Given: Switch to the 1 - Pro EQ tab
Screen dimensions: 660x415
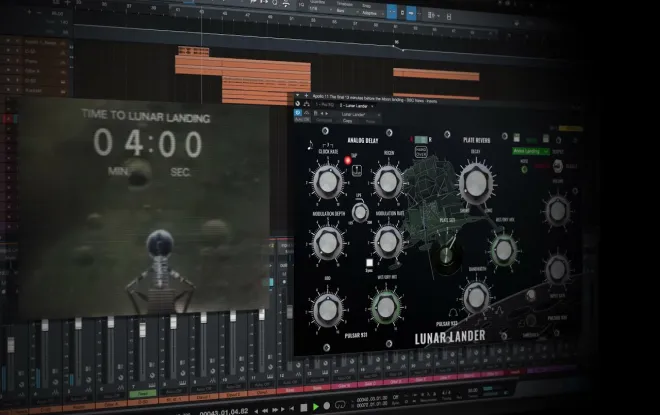Looking at the screenshot, I should 325,105.
